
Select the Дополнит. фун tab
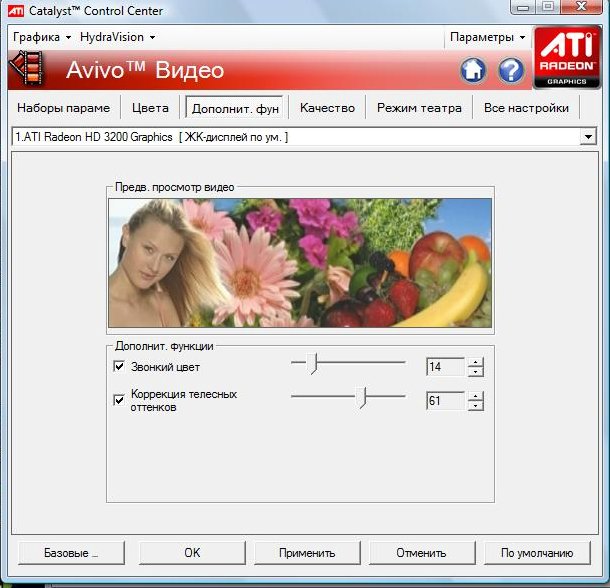point(235,108)
